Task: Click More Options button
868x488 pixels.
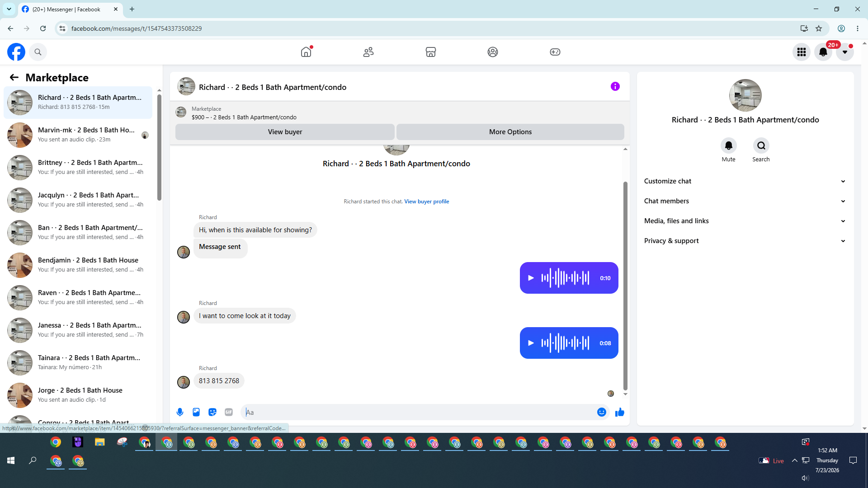Action: point(510,132)
